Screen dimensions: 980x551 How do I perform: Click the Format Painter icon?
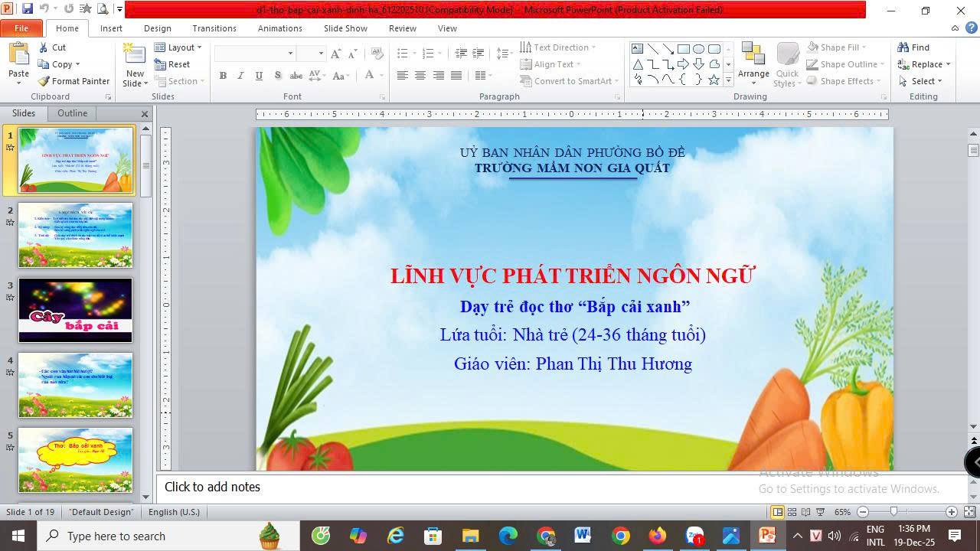44,81
